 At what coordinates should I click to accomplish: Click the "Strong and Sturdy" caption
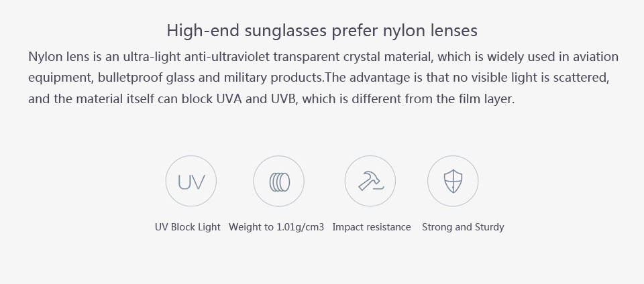pyautogui.click(x=463, y=227)
